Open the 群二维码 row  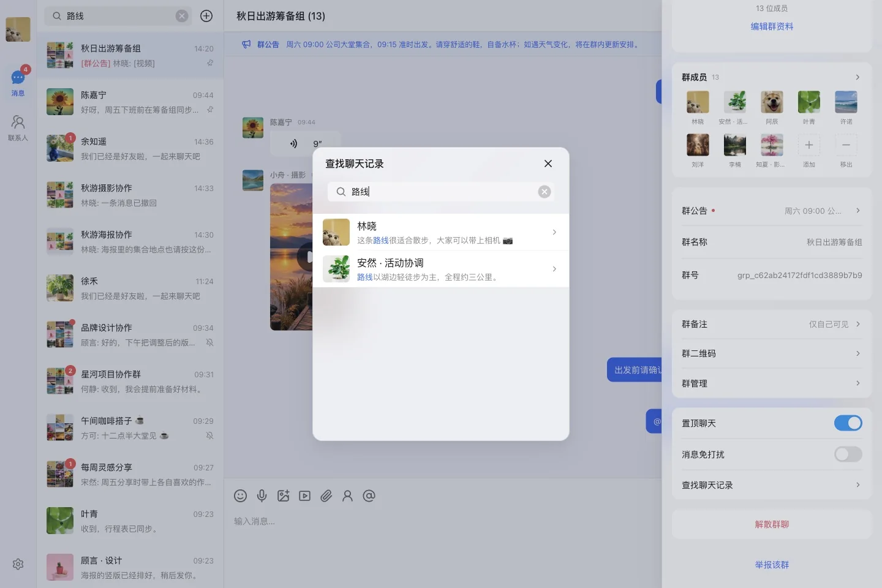click(772, 353)
